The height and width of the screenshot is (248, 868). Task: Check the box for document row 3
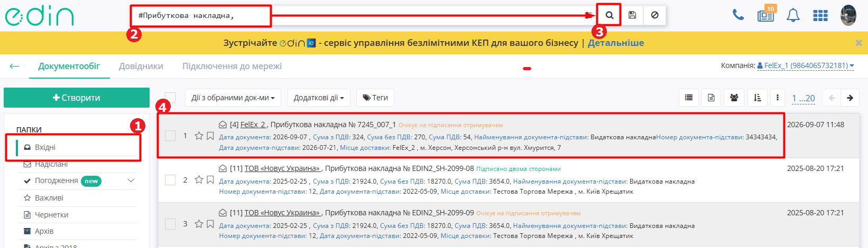coord(170,224)
